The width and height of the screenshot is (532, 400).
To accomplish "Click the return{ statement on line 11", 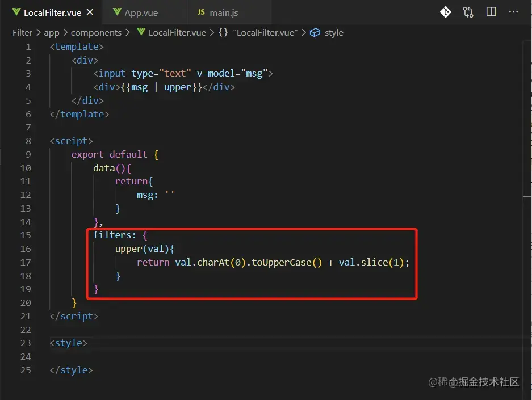I will (134, 182).
